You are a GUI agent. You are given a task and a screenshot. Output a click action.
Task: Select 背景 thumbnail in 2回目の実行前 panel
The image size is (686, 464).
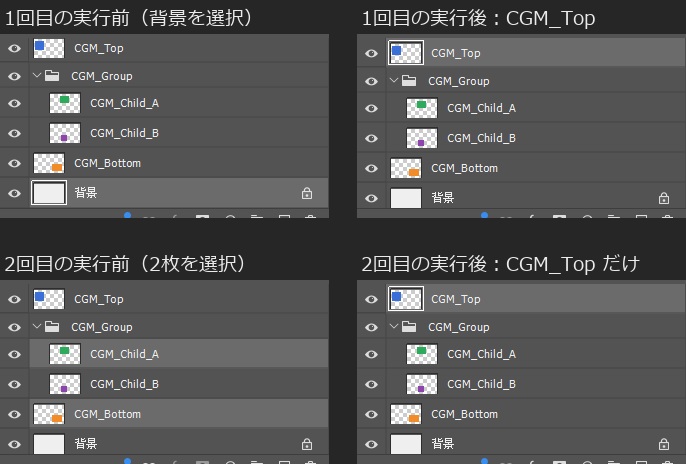49,444
